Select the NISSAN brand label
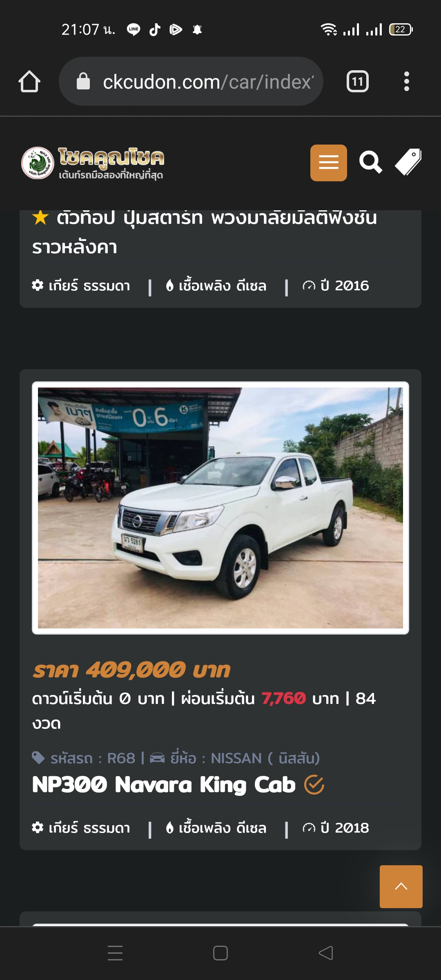This screenshot has width=441, height=980. tap(235, 758)
